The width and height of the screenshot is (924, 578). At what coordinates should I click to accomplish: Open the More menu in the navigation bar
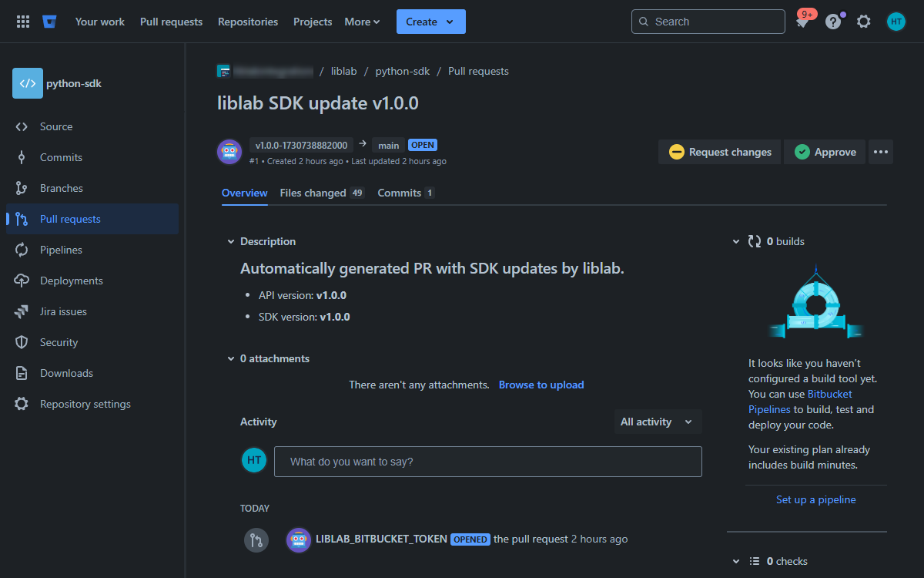(361, 21)
